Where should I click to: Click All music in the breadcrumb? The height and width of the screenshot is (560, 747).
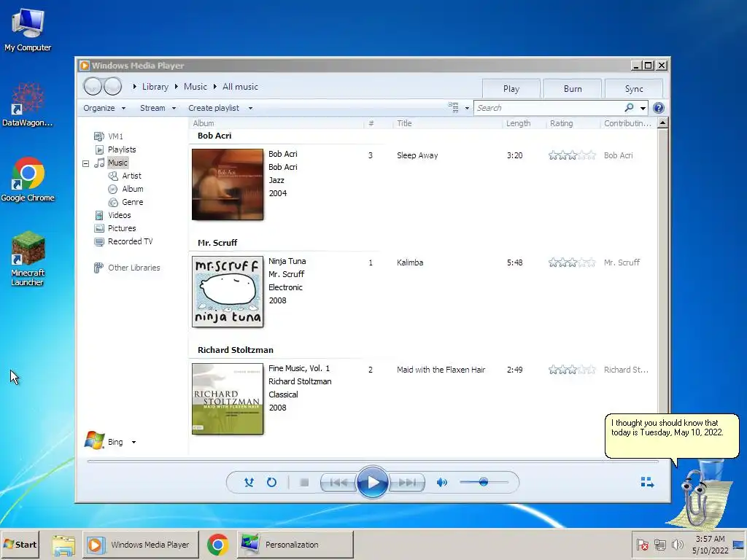[x=240, y=87]
